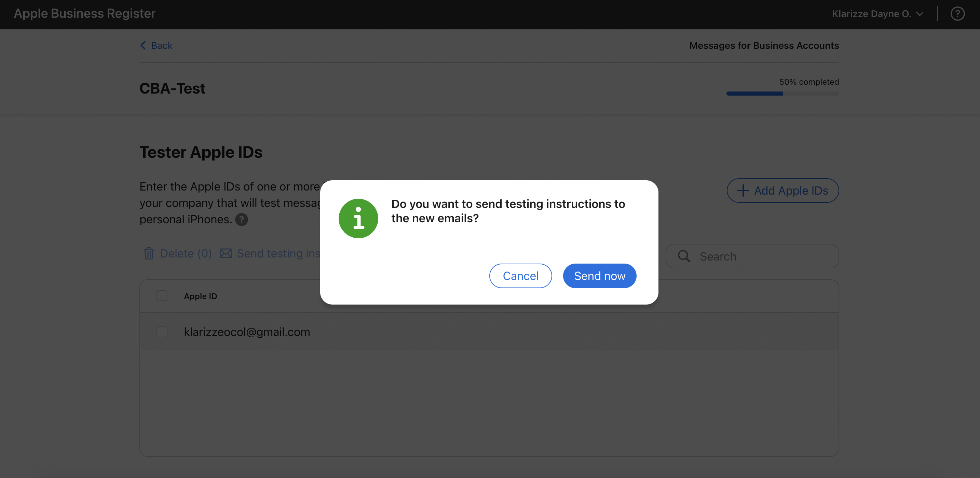Click the tooltip question mark after personal iPhones

pyautogui.click(x=241, y=220)
